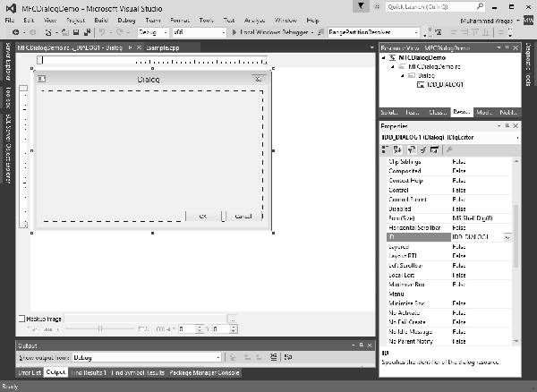The image size is (537, 392).
Task: Click the Offset Y stepper arrows
Action: click(x=234, y=329)
